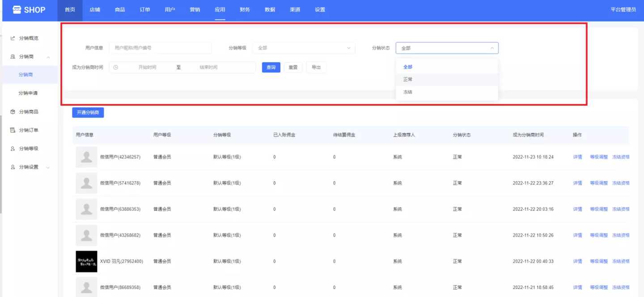Click the 分销商品 box icon

click(x=13, y=112)
